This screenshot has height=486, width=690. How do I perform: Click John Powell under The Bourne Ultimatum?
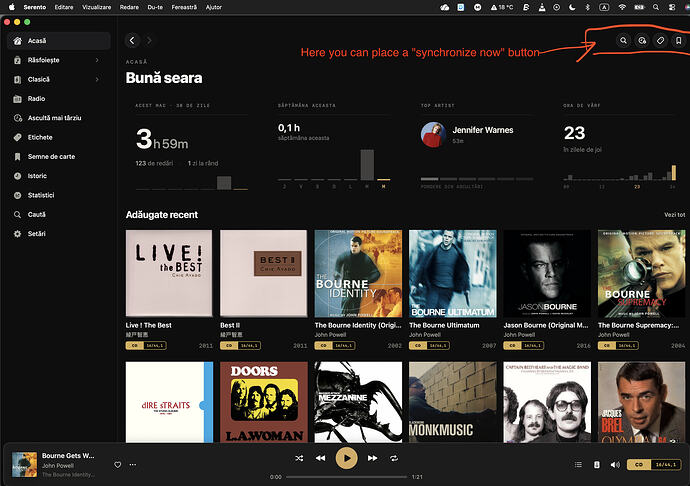point(425,335)
